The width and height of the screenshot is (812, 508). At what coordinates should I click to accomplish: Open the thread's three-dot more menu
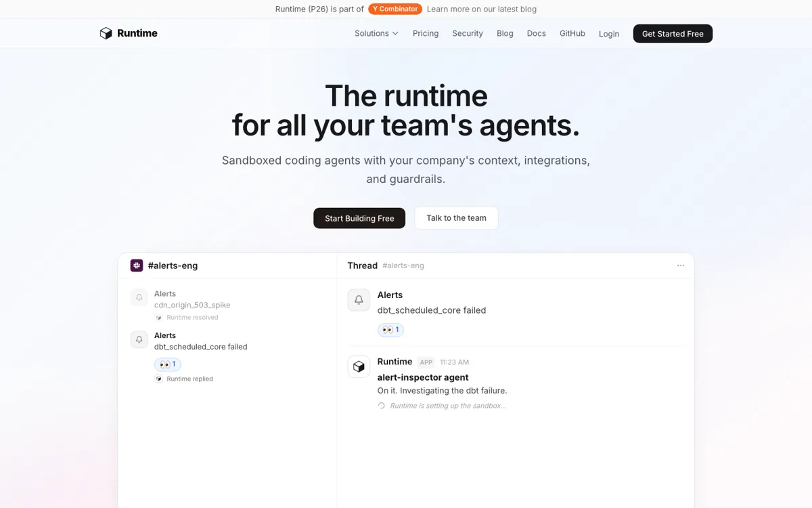tap(681, 266)
